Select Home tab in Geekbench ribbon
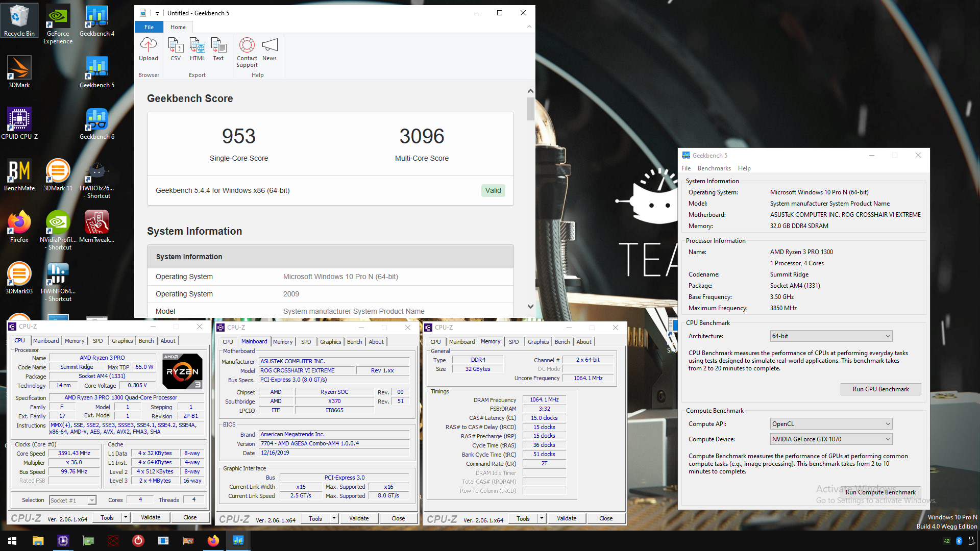Screen dimensions: 980x551 click(178, 27)
